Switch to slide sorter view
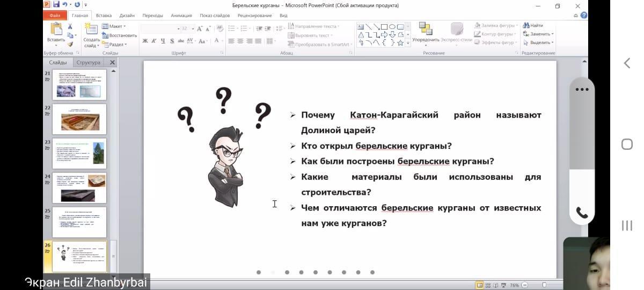This screenshot has height=290, width=644. coord(488,285)
